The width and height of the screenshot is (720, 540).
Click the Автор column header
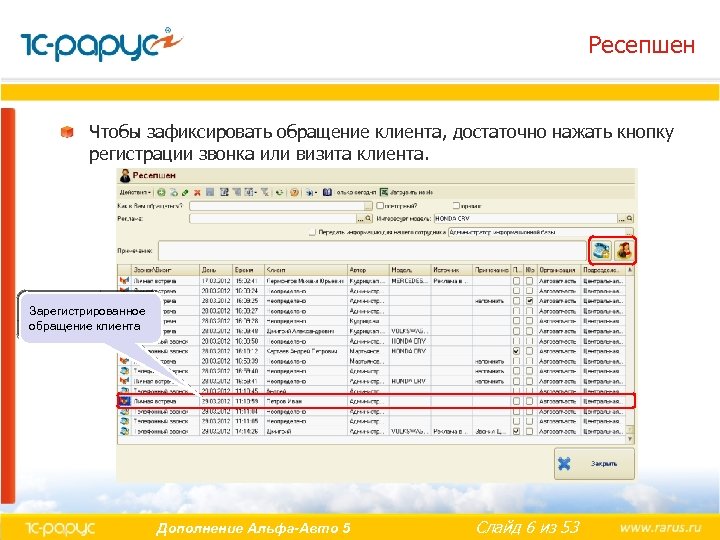pos(368,270)
